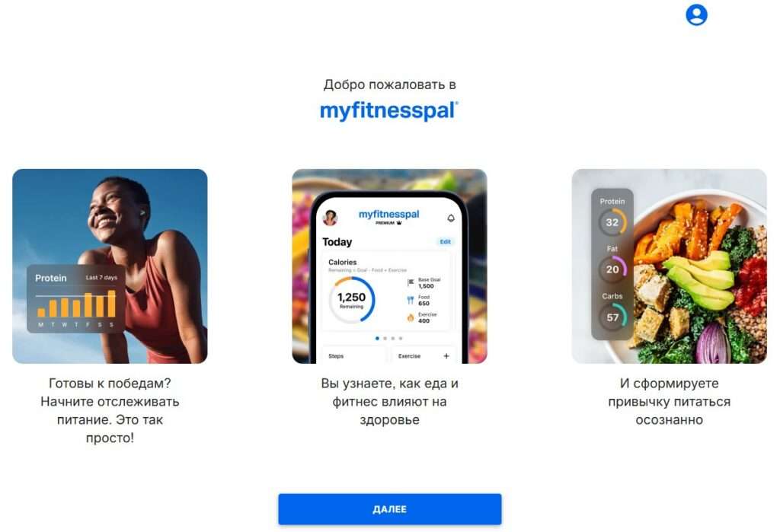780x532 pixels.
Task: Click the Carbs 57 ring indicator
Action: coord(612,317)
